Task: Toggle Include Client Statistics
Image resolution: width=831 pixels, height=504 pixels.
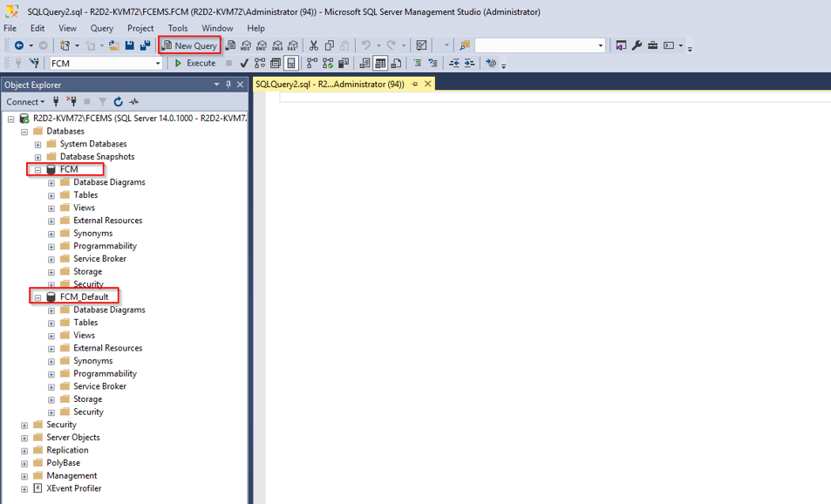Action: [x=344, y=63]
